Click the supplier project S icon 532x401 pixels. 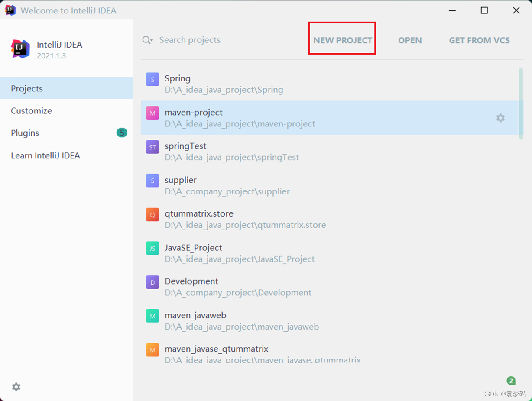click(x=152, y=181)
